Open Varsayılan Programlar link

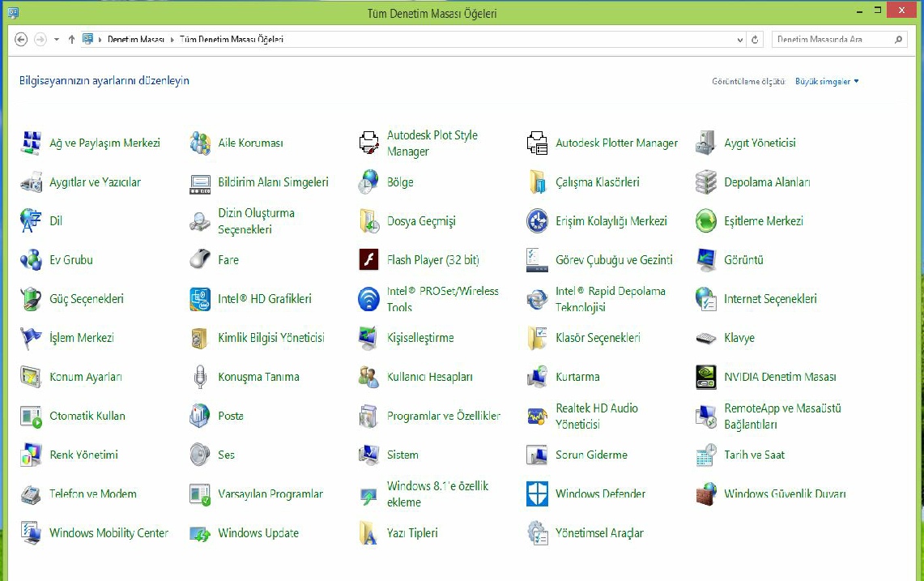pos(270,493)
